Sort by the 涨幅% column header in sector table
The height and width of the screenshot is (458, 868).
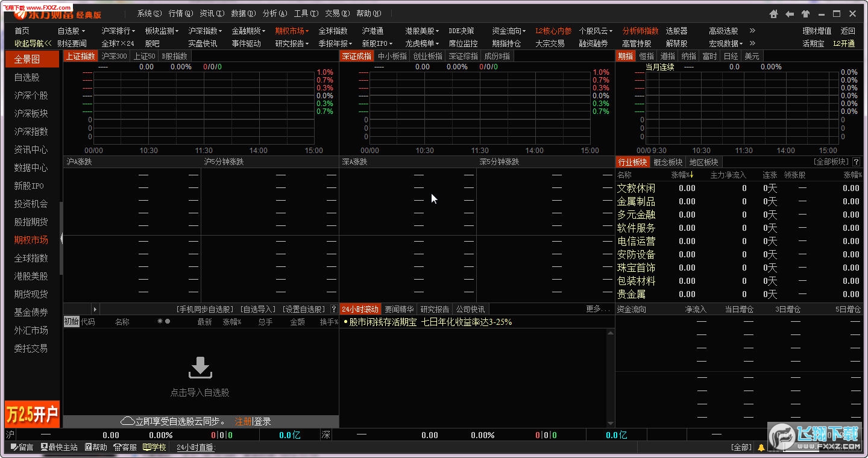682,175
